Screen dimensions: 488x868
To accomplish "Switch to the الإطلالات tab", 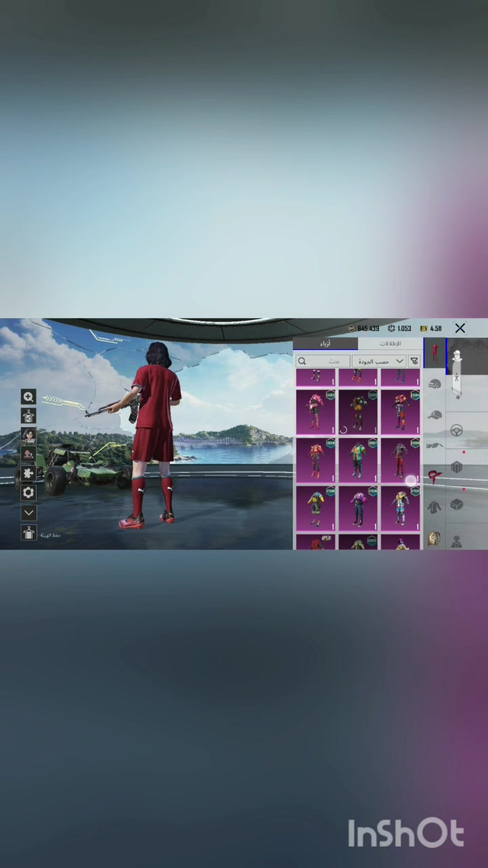I will [x=390, y=344].
